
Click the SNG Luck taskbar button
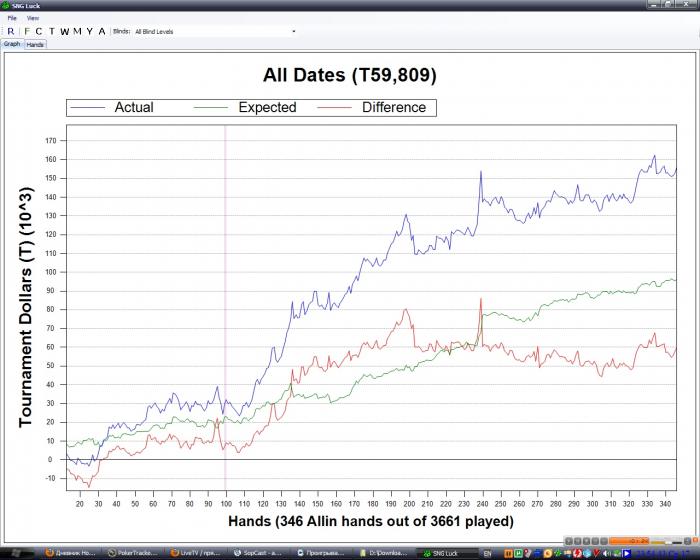[x=446, y=553]
